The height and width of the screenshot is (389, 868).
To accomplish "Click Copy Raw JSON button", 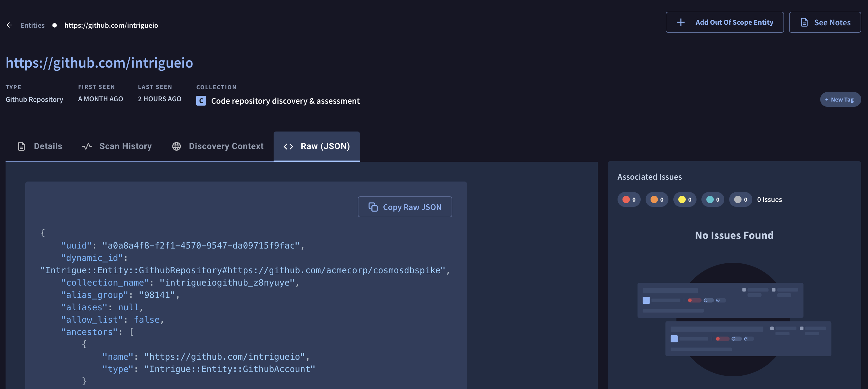I will pyautogui.click(x=405, y=207).
